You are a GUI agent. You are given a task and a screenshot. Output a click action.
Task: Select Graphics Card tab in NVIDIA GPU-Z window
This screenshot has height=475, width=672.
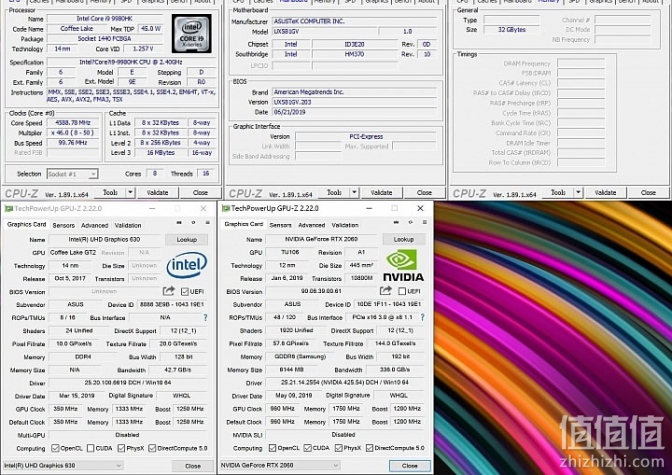[244, 224]
